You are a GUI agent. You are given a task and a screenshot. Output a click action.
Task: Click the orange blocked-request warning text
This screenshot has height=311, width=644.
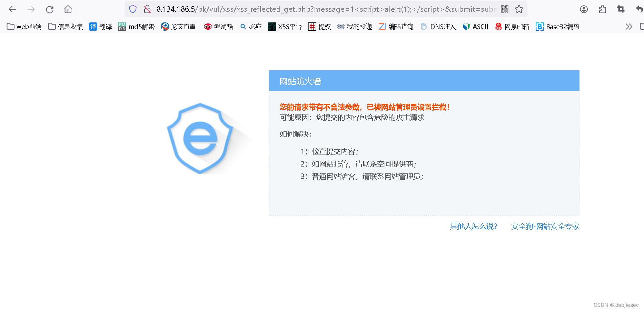pos(365,107)
